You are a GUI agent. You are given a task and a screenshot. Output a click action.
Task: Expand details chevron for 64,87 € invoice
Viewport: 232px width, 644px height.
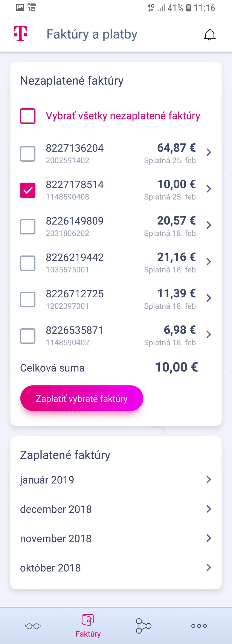(209, 152)
